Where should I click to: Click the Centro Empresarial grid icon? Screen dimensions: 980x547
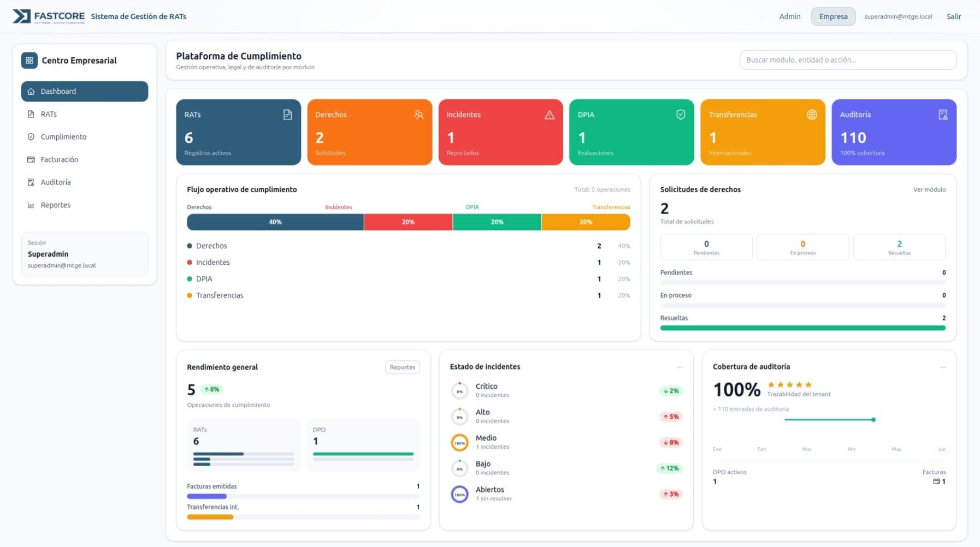30,61
